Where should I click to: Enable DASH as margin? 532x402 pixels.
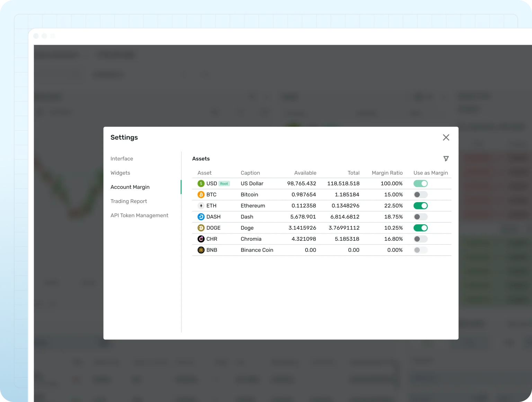point(420,217)
